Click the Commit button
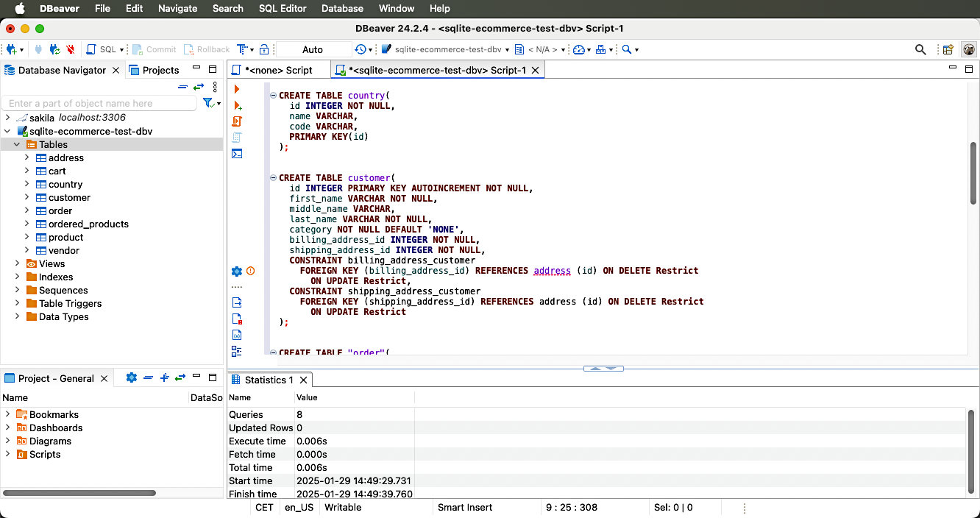980x518 pixels. [x=155, y=49]
